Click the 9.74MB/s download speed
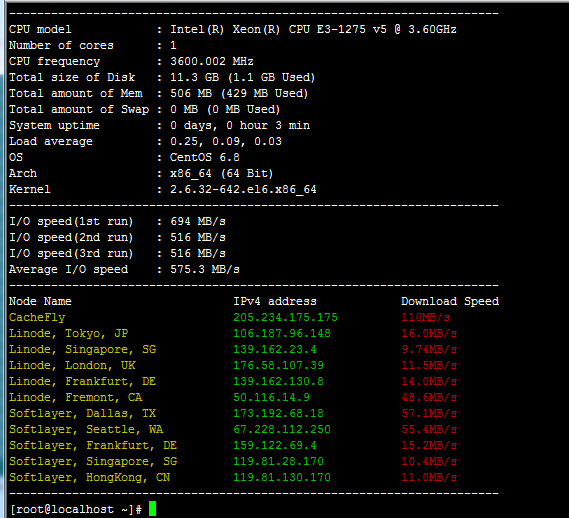 [x=429, y=349]
